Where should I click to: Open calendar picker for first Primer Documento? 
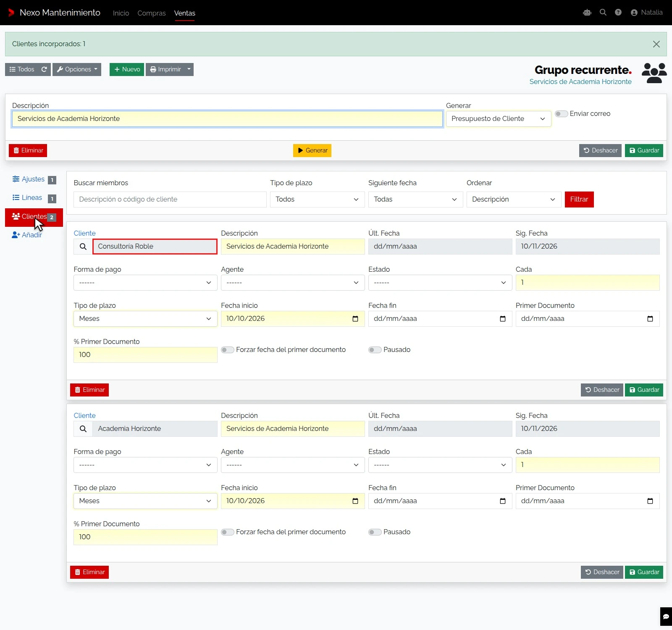pos(650,319)
